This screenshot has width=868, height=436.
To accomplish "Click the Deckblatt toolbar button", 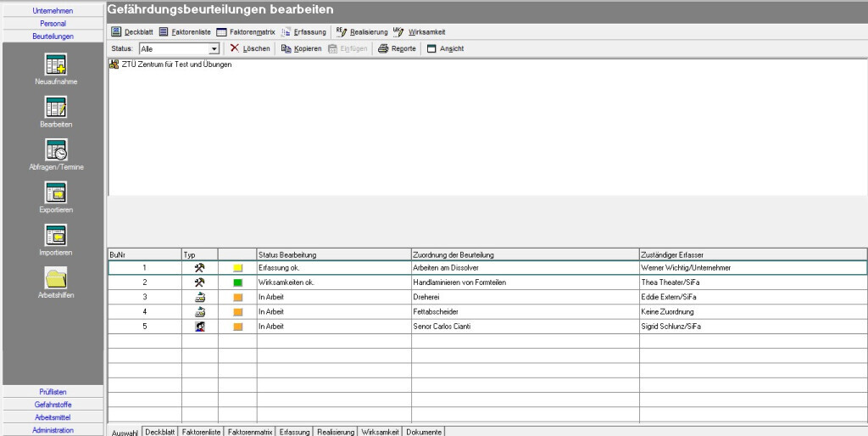I will (x=133, y=31).
